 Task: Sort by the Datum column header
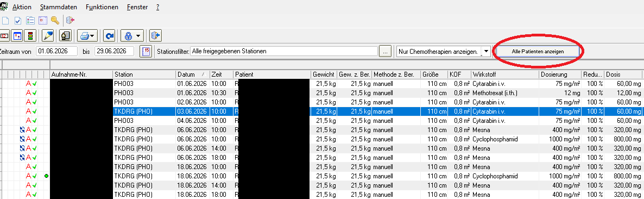coord(193,74)
